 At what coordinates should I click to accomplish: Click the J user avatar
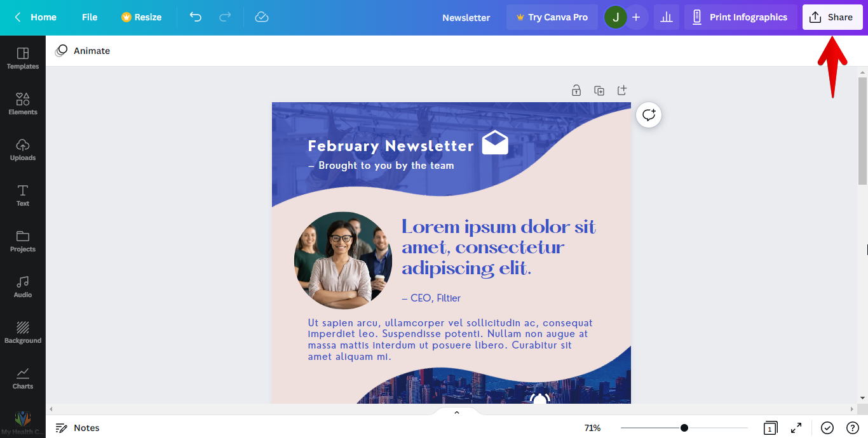click(615, 17)
